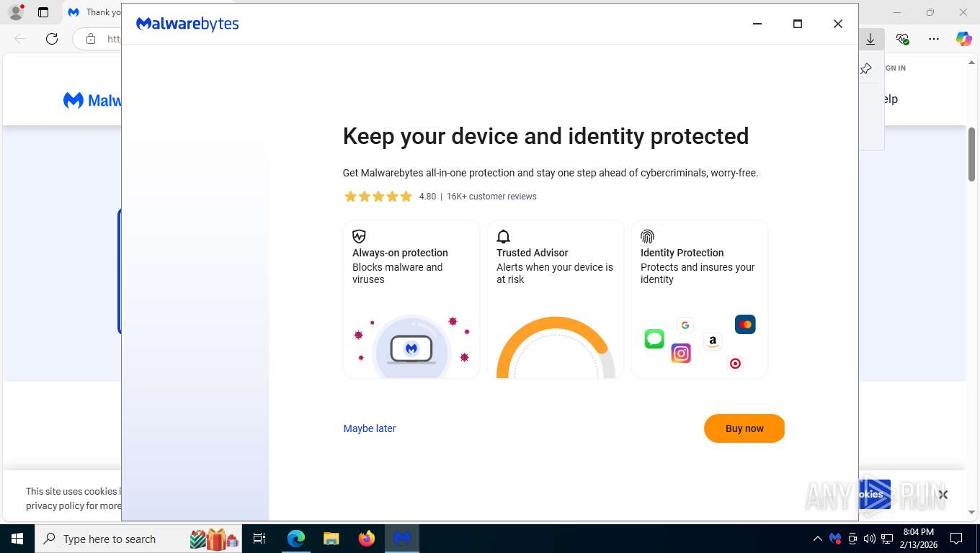Viewport: 980px width, 553px height.
Task: Select the 'Thank yo' browser tab
Action: 94,12
